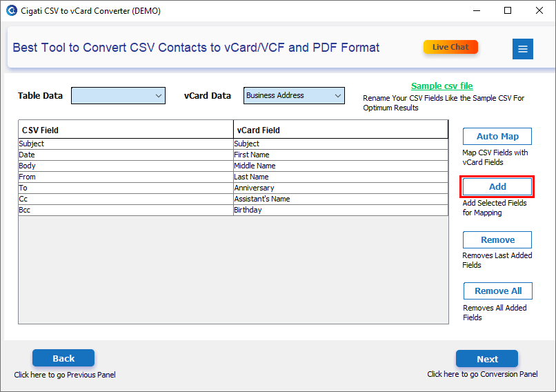Click the Cigati app logo icon
Image resolution: width=556 pixels, height=392 pixels.
tap(12, 10)
